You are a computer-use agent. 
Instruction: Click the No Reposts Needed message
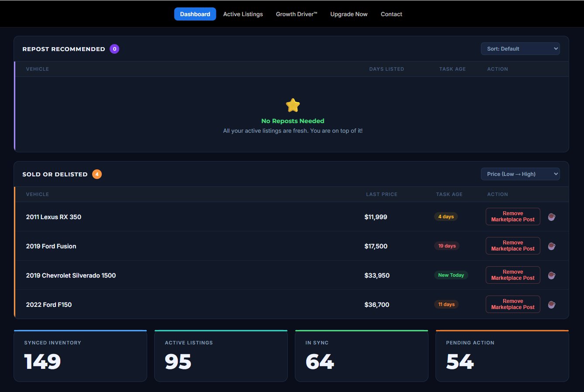point(293,121)
